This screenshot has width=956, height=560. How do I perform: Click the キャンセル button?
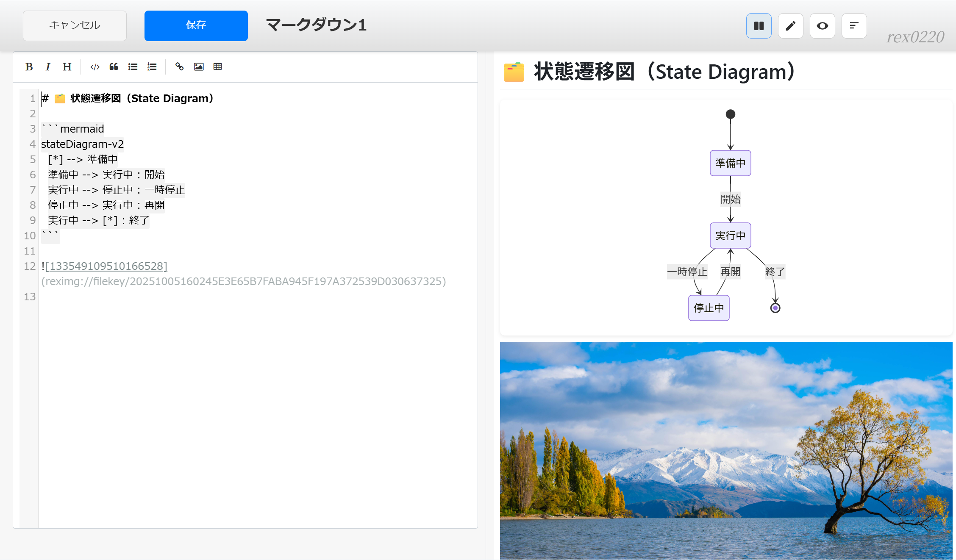tap(75, 25)
